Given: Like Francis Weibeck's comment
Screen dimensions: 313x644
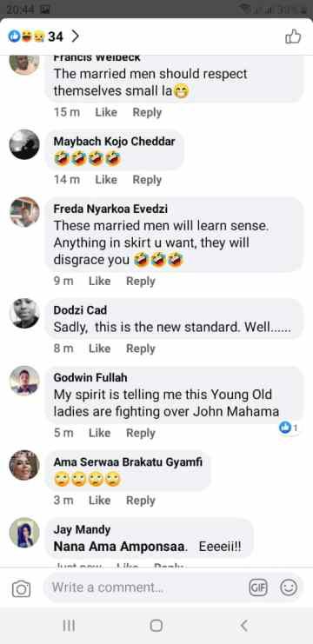Looking at the screenshot, I should click(106, 112).
